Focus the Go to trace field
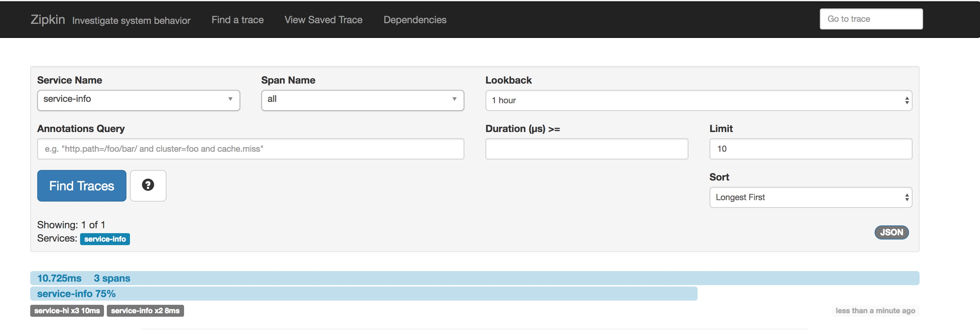The width and height of the screenshot is (980, 335). pyautogui.click(x=871, y=19)
